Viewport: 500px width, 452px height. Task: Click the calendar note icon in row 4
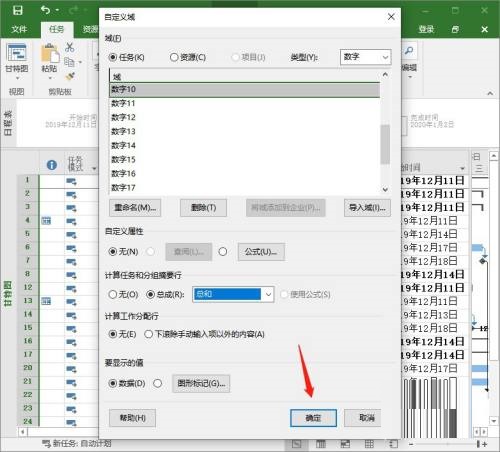pyautogui.click(x=46, y=221)
